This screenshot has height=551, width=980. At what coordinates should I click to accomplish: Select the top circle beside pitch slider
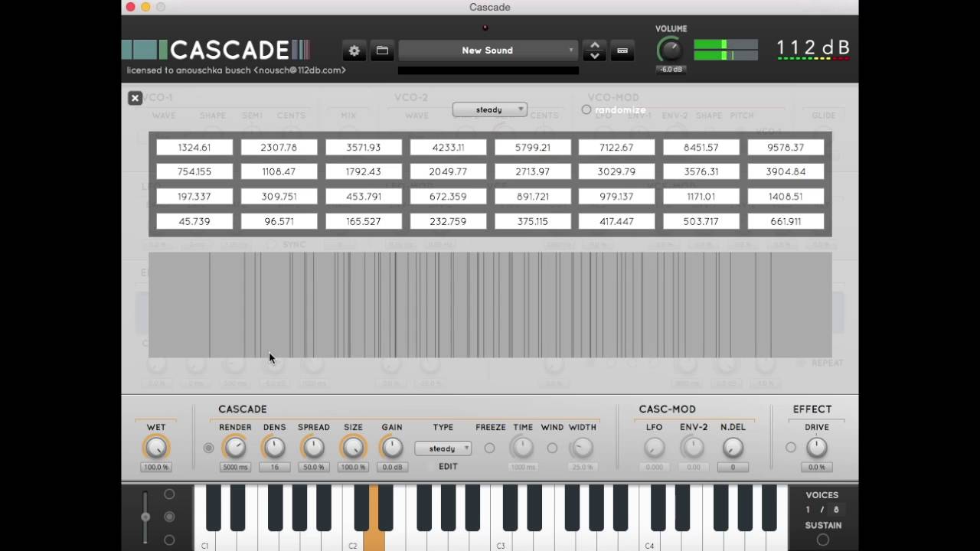[169, 494]
